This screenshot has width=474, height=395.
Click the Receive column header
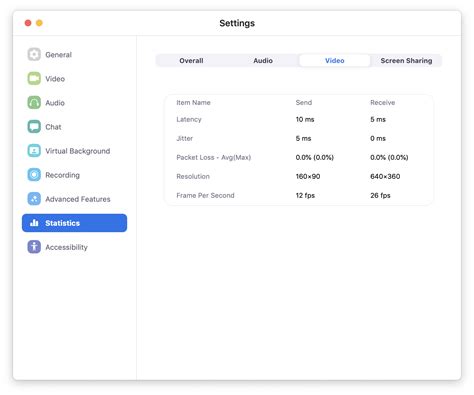point(383,103)
